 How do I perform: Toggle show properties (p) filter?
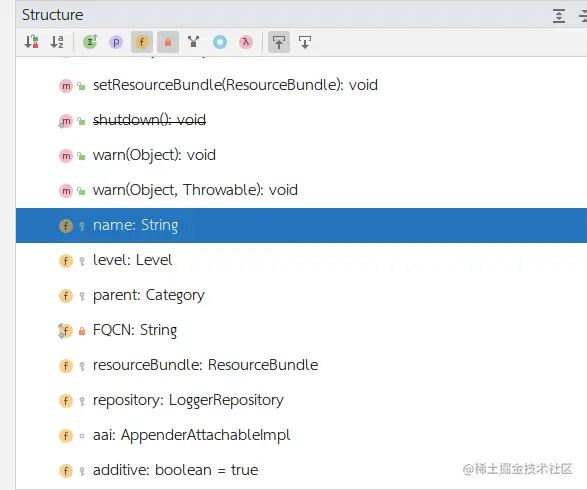point(116,42)
